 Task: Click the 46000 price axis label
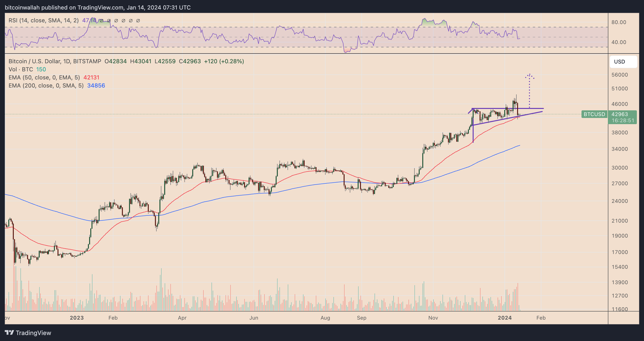click(620, 104)
